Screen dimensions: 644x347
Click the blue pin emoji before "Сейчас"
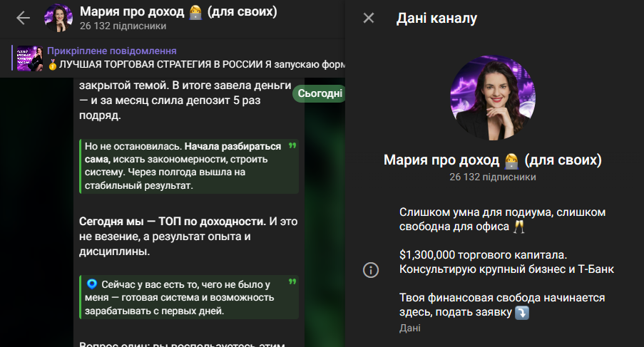click(92, 284)
